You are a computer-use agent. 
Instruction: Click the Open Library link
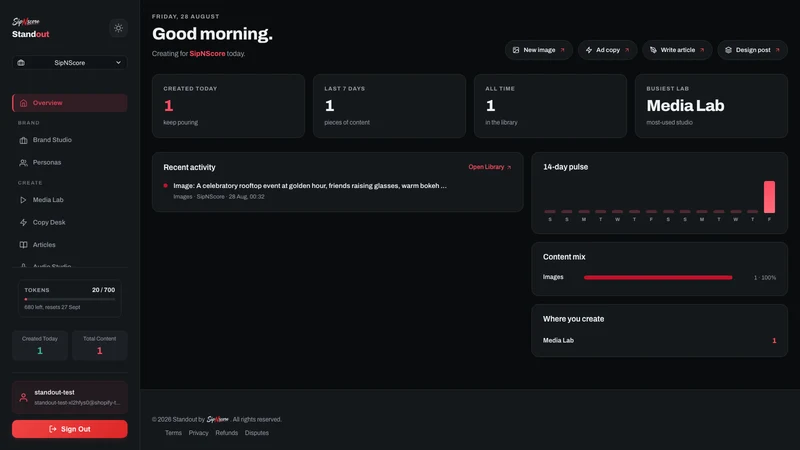(x=490, y=167)
